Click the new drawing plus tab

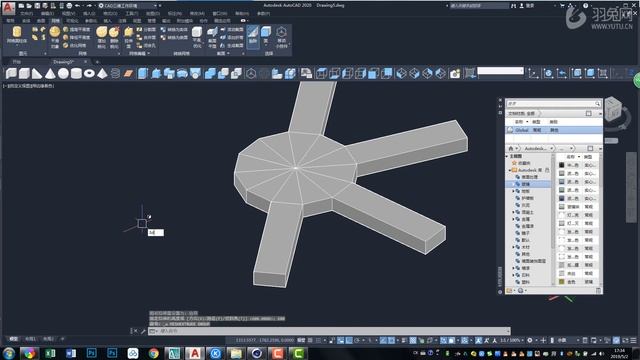[97, 62]
